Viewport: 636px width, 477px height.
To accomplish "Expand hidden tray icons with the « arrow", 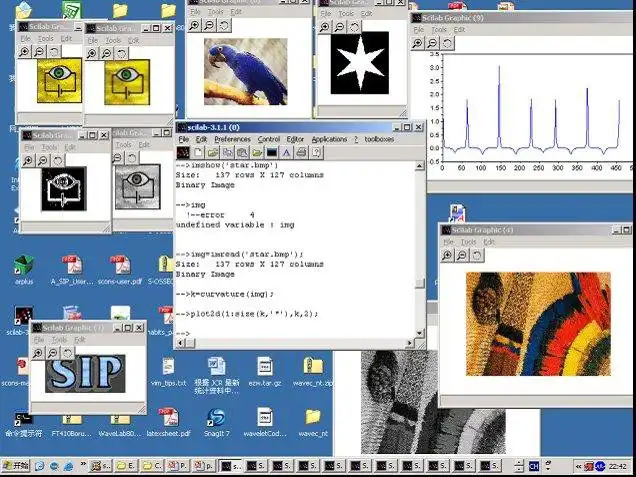I will [578, 466].
